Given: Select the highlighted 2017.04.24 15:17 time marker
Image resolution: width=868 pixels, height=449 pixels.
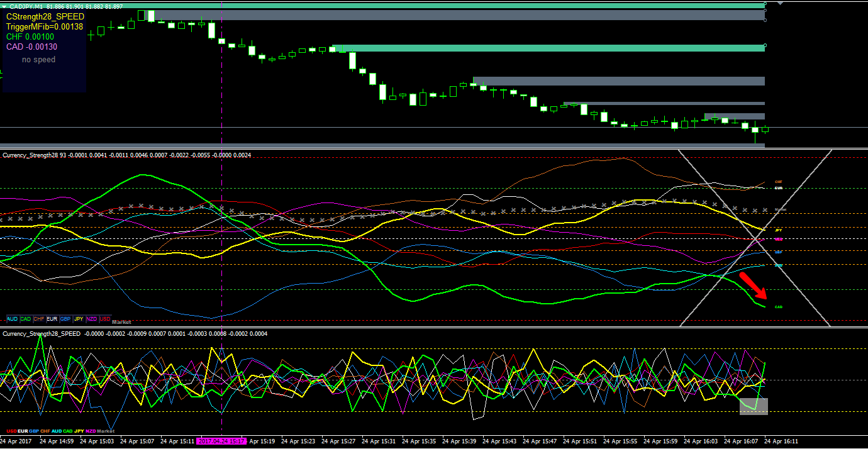Looking at the screenshot, I should pyautogui.click(x=222, y=441).
